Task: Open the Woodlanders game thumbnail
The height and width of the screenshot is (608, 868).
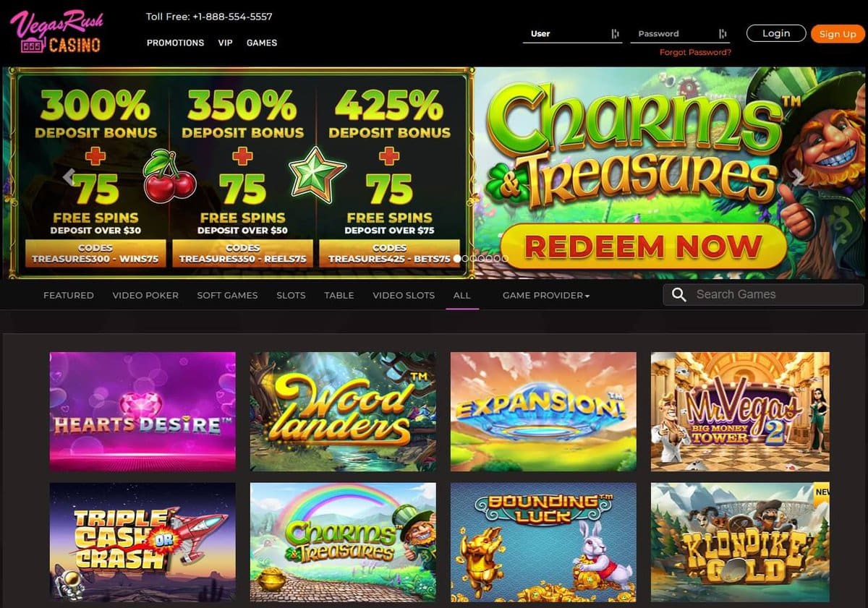Action: (343, 411)
